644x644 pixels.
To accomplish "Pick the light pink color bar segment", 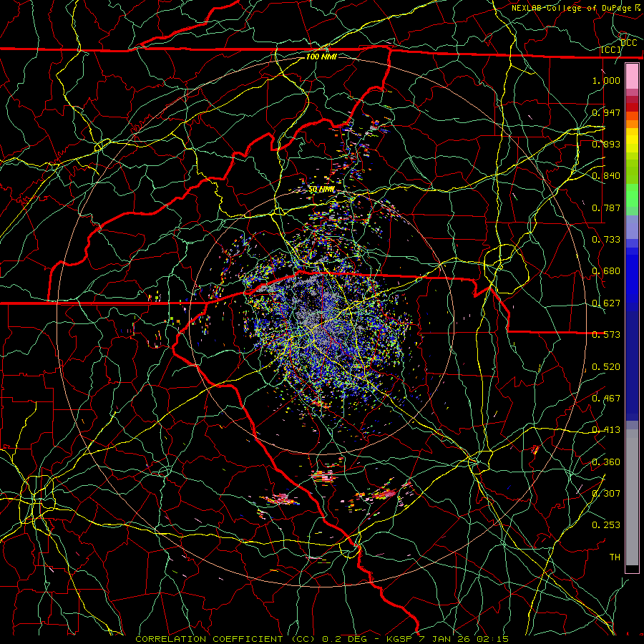I will (632, 77).
